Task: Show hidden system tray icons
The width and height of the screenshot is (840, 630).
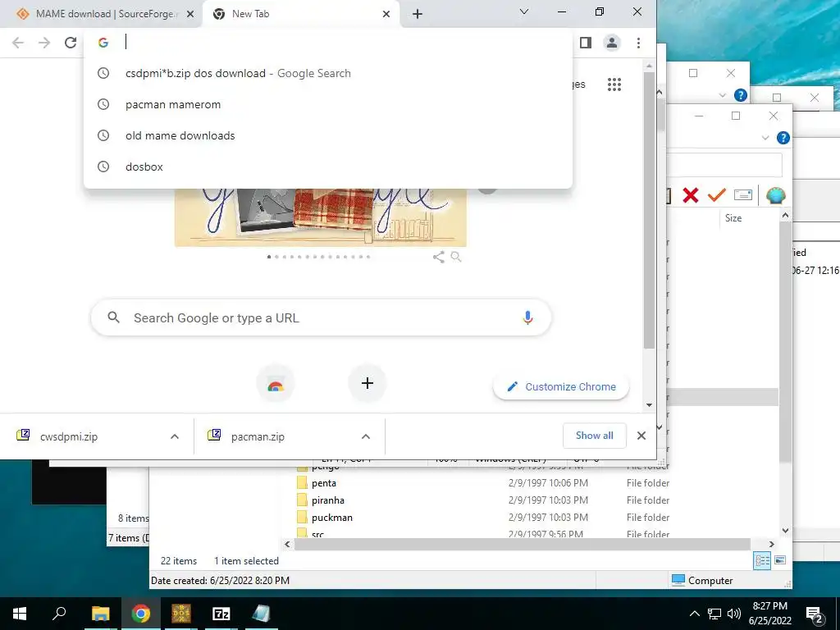Action: [694, 614]
